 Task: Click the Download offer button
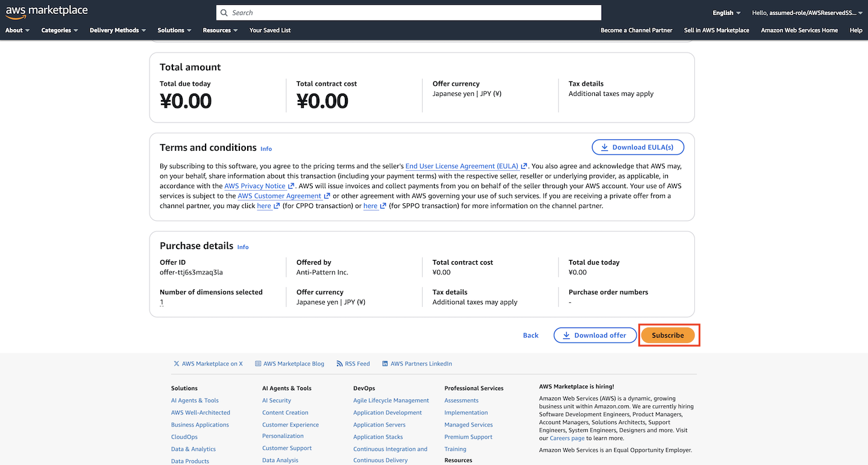(x=594, y=335)
